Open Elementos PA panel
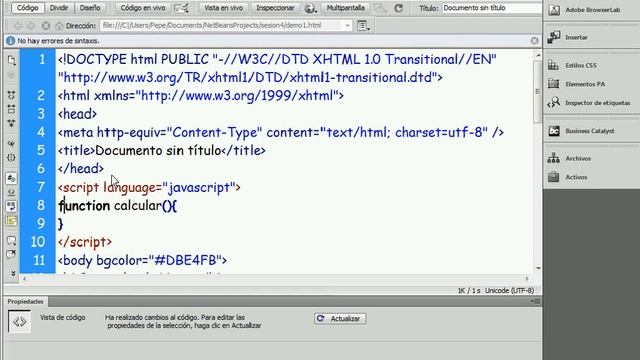This screenshot has height=360, width=640. click(x=585, y=84)
